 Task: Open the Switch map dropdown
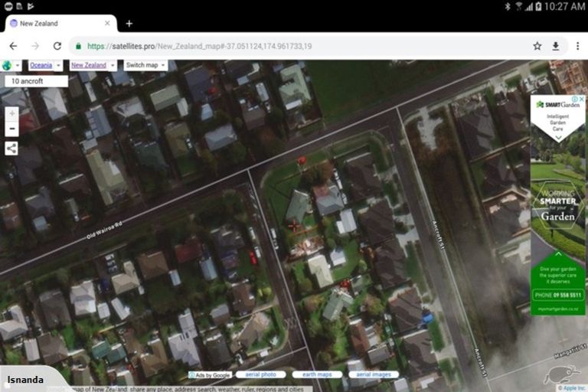(145, 66)
